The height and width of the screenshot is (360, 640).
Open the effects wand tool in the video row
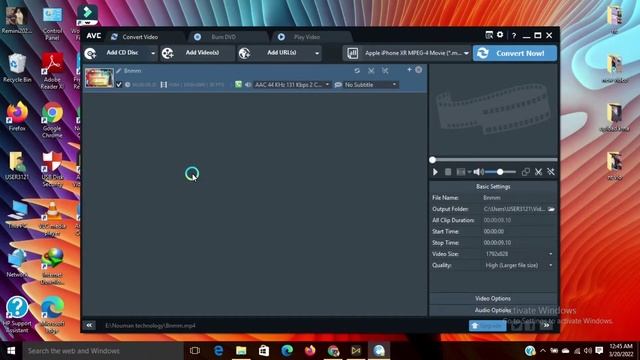(385, 71)
